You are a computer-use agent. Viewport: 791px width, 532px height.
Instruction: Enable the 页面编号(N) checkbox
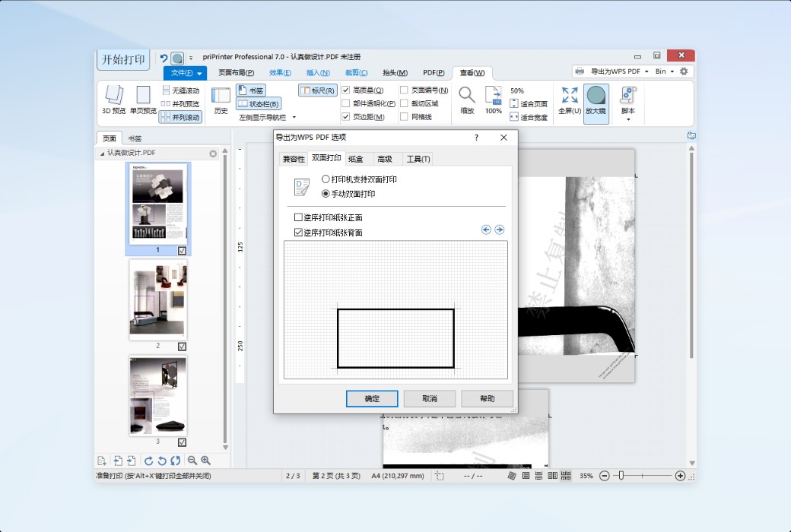[x=404, y=90]
